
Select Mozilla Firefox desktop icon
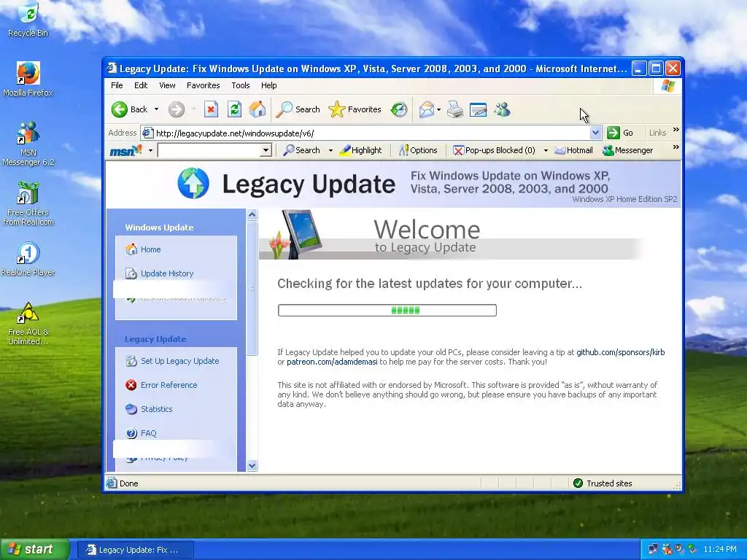pos(28,79)
